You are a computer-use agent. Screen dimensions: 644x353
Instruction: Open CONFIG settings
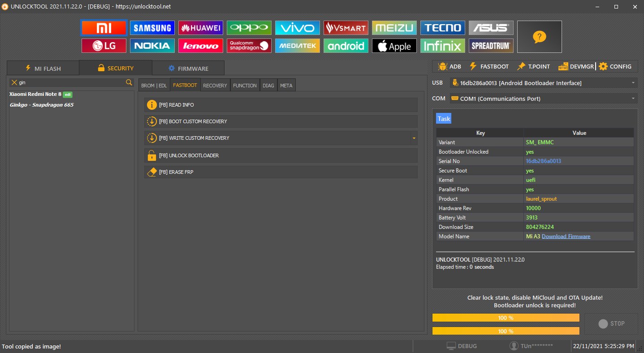tap(615, 66)
